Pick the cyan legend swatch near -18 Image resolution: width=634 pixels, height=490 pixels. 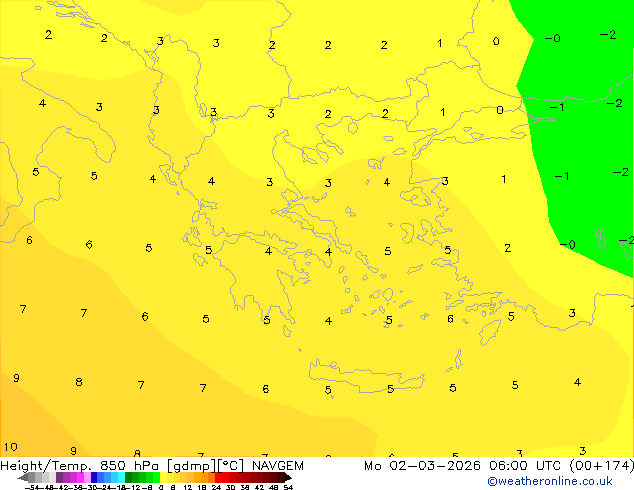pos(121,477)
